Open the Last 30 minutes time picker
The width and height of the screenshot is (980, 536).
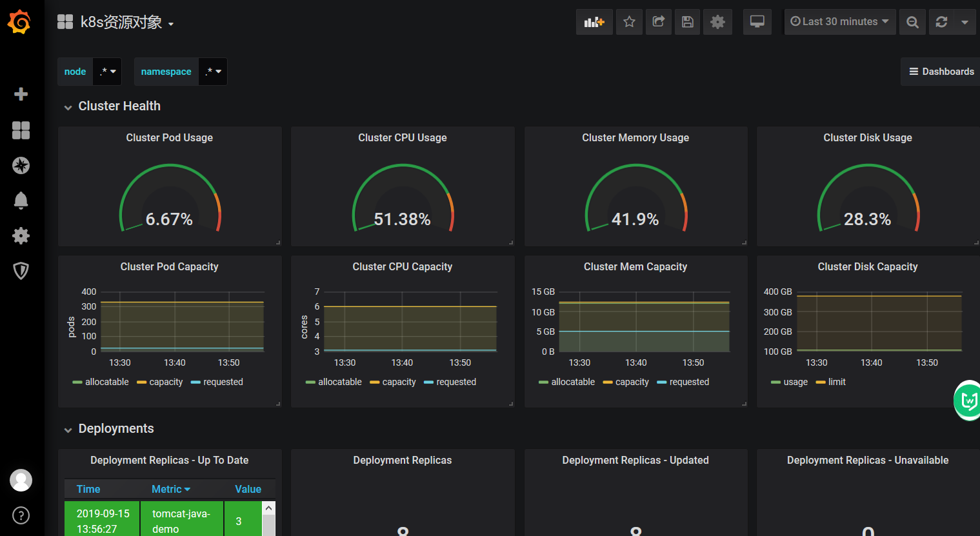840,22
